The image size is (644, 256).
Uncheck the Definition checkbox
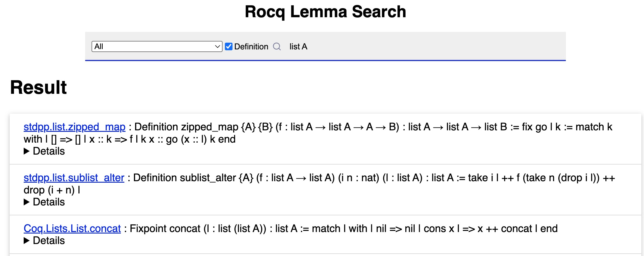[229, 46]
